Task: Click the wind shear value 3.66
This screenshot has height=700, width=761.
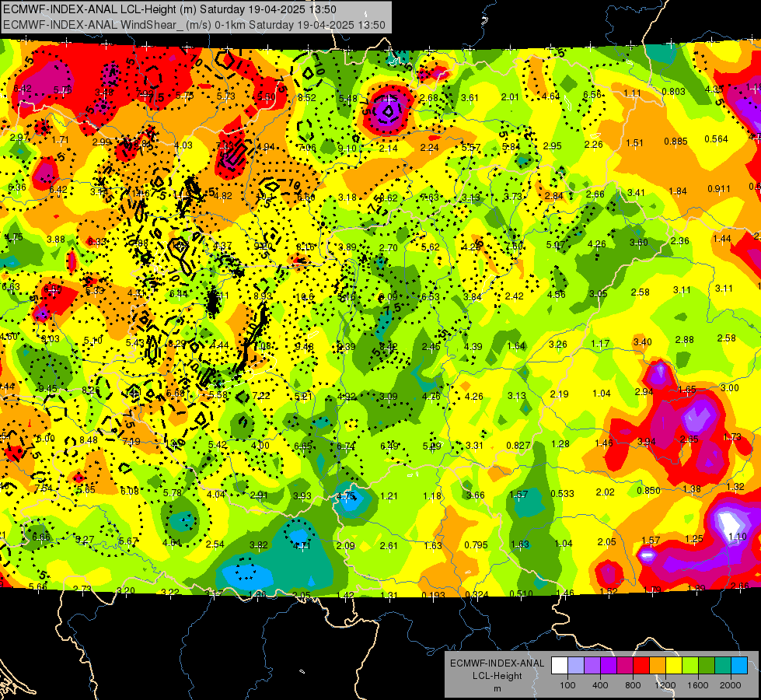Action: click(x=476, y=495)
